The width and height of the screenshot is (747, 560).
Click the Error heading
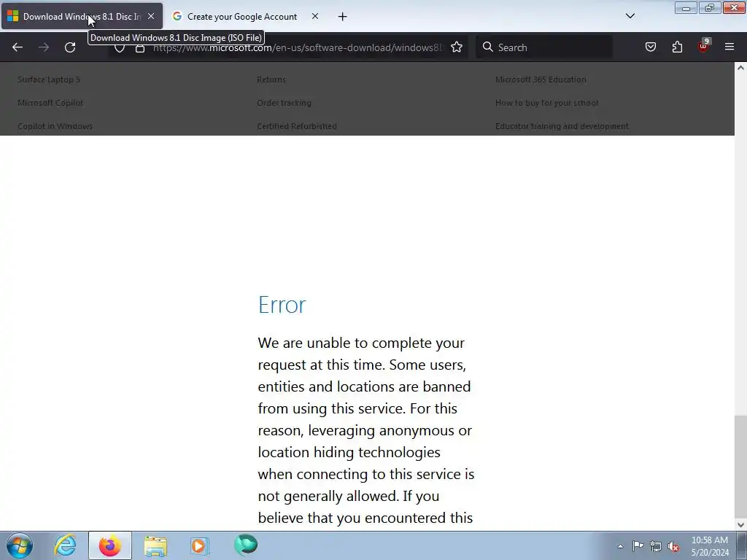tap(282, 304)
